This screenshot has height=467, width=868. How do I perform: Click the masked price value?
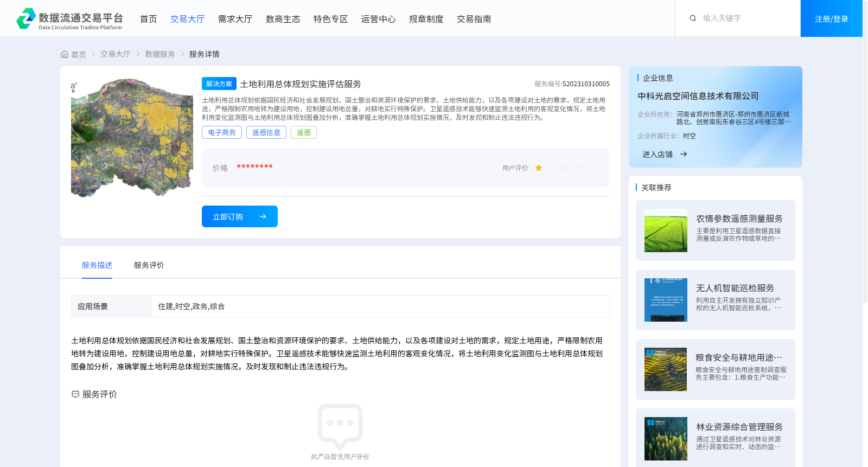tap(254, 167)
